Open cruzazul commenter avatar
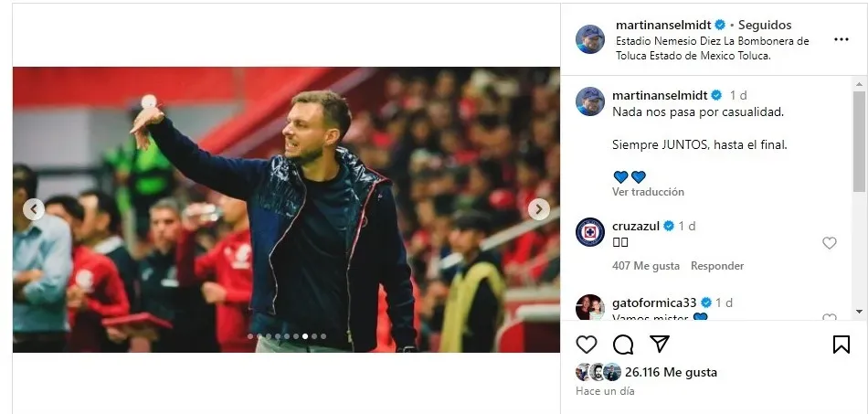Viewport: 868px width, 414px height. point(589,232)
